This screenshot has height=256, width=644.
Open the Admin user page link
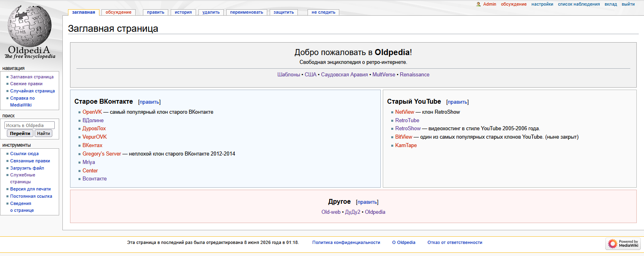click(x=489, y=4)
